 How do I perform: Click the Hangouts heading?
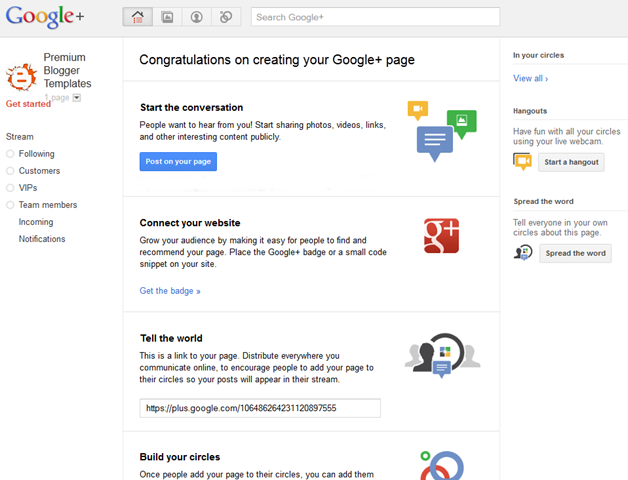530,111
